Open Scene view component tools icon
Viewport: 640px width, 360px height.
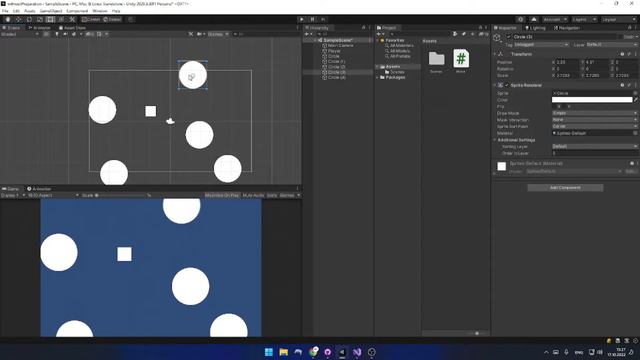point(191,34)
